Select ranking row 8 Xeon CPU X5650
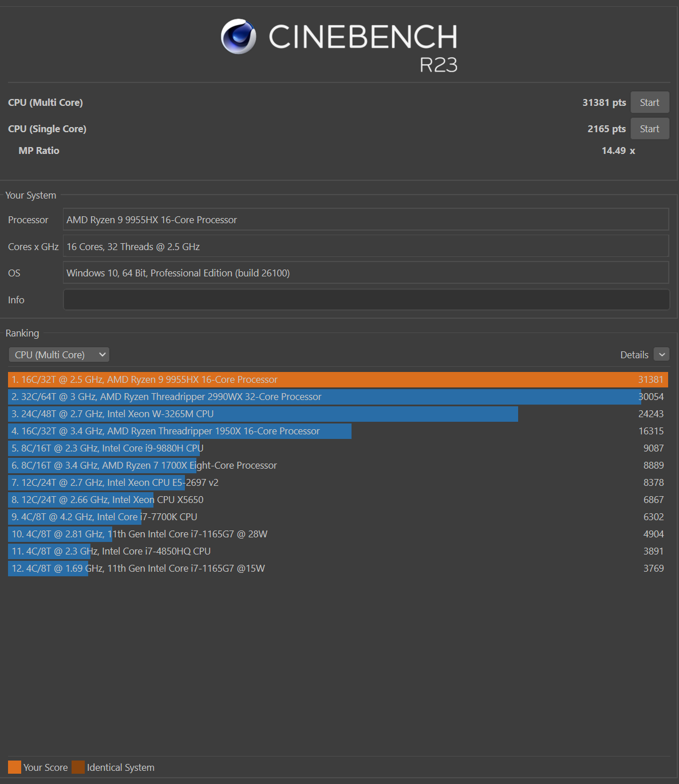This screenshot has height=784, width=679. (338, 500)
